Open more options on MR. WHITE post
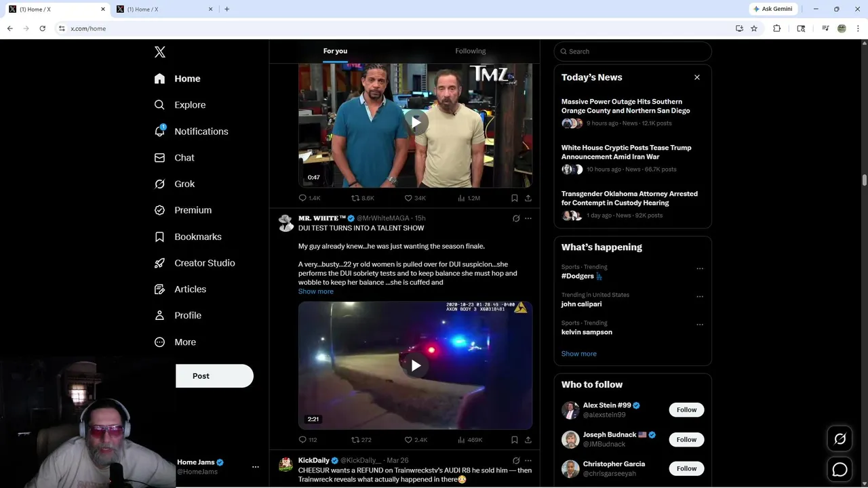The width and height of the screenshot is (868, 488). click(x=528, y=218)
